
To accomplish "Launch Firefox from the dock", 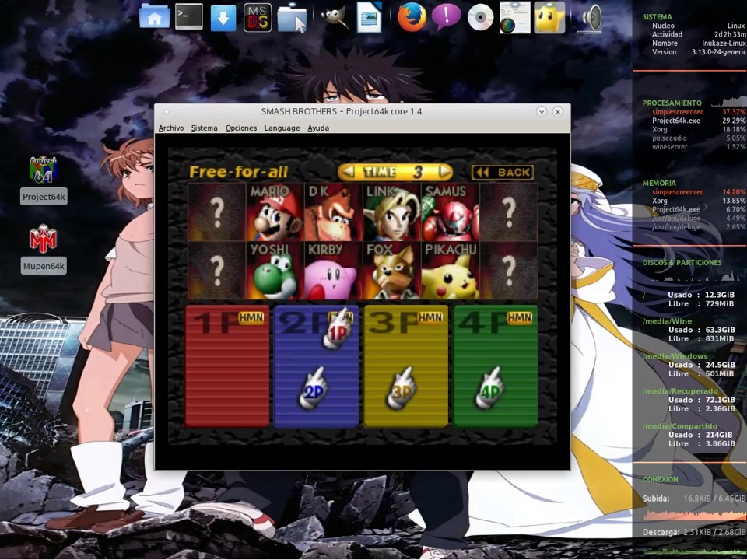I will [412, 17].
